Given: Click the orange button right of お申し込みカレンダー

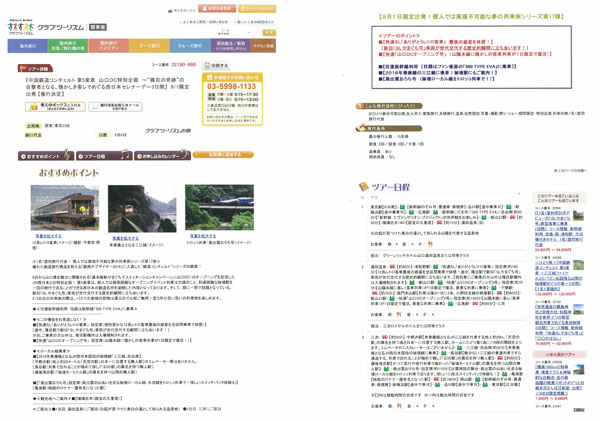Looking at the screenshot, I should [223, 155].
